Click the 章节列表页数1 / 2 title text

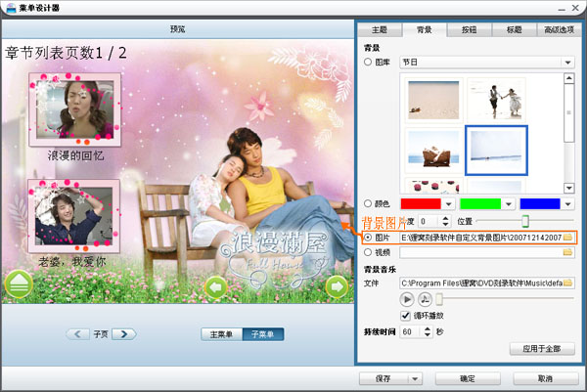66,53
